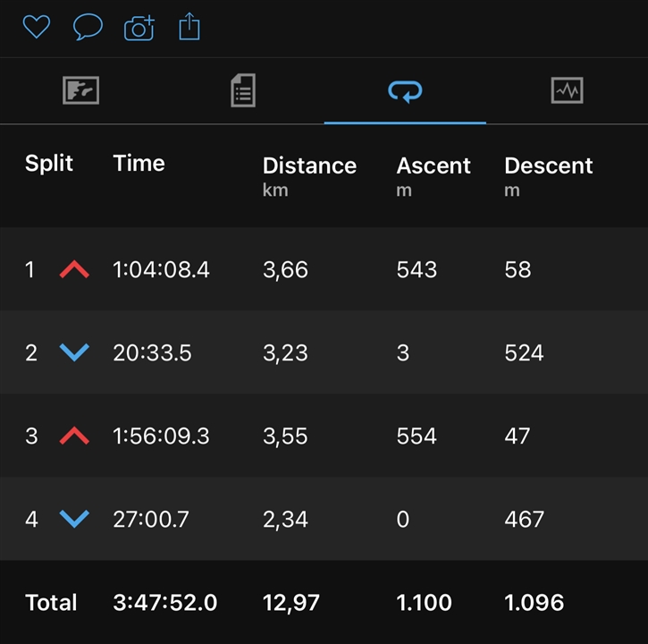Share the activity using the share icon
This screenshot has width=648, height=644.
(189, 27)
